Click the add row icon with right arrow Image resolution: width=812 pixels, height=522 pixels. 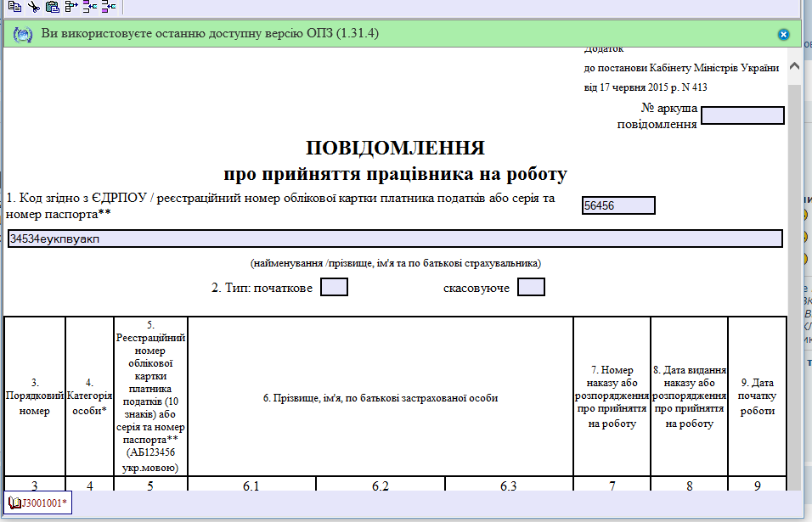pyautogui.click(x=71, y=7)
